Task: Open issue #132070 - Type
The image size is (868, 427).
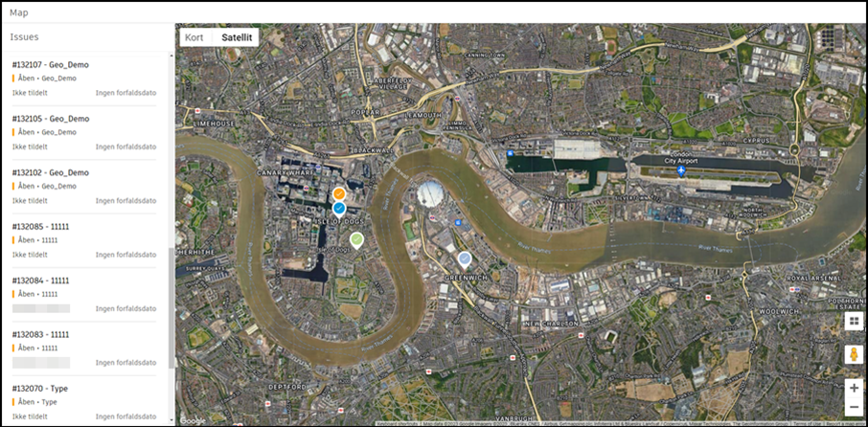Action: [84, 403]
